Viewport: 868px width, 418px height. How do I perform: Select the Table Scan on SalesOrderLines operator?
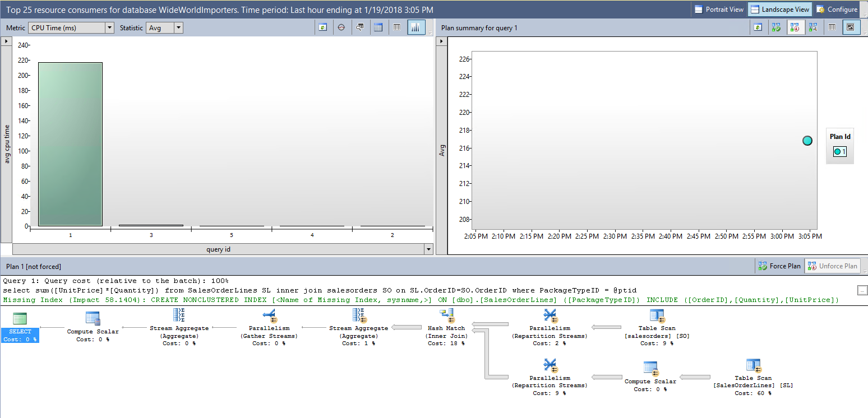(752, 377)
